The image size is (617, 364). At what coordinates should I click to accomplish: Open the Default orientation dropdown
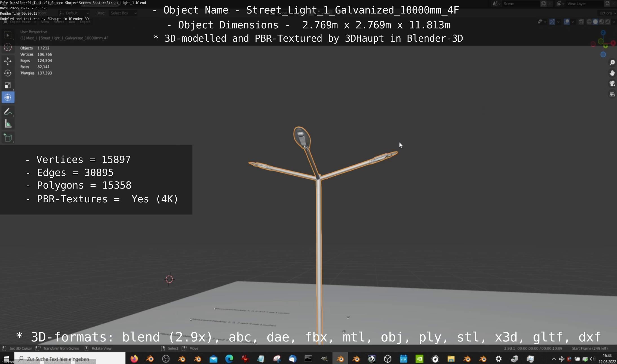(74, 13)
